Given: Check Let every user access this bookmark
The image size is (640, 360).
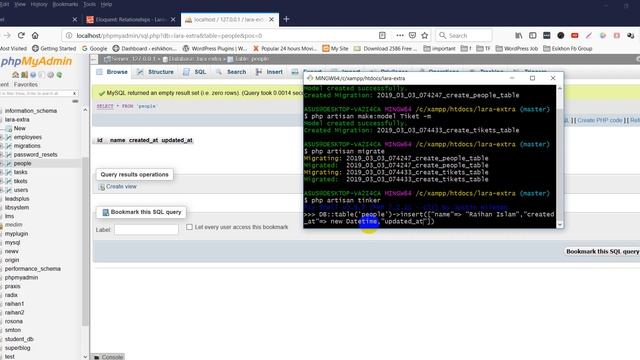Looking at the screenshot, I should pyautogui.click(x=189, y=227).
